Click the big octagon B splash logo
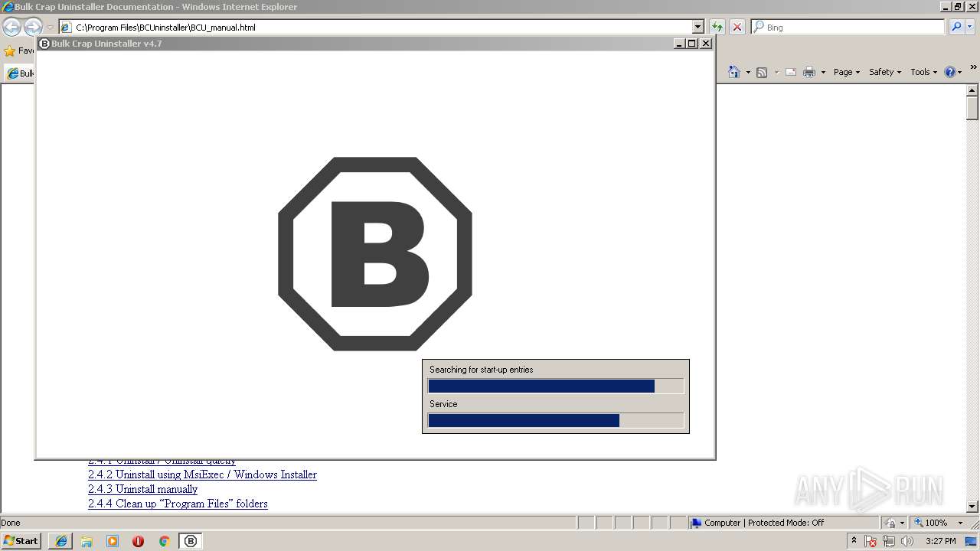 point(374,254)
